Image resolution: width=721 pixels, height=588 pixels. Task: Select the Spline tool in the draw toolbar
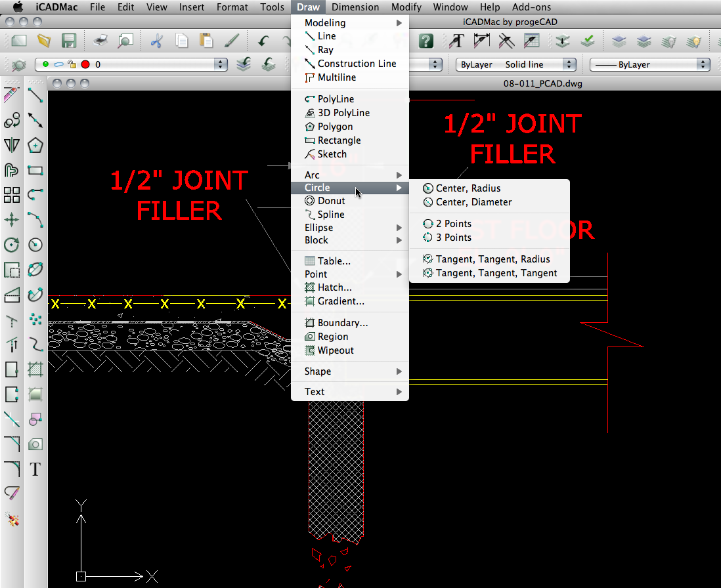35,344
